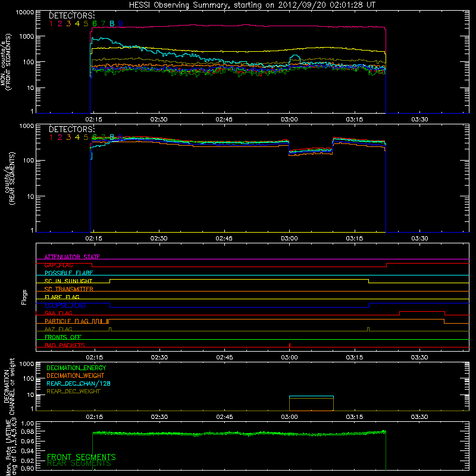Click rear segments counts/s y-axis label
Viewport: 476px width, 476px height.
(x=10, y=178)
